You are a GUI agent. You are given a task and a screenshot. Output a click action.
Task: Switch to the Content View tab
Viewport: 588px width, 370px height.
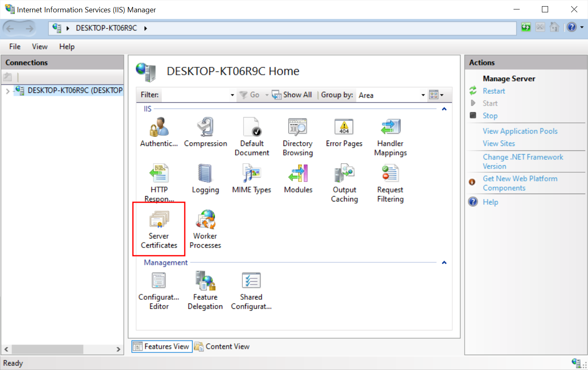pyautogui.click(x=222, y=347)
